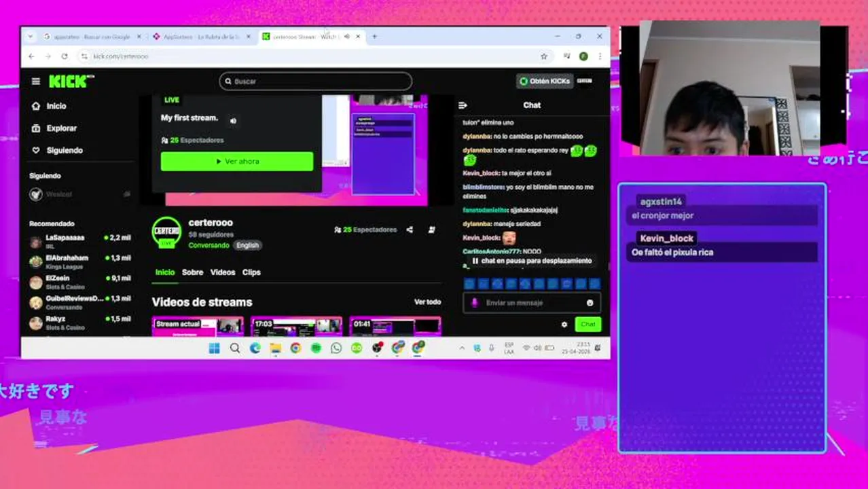Open the browser profile avatar
The image size is (868, 489).
(583, 56)
